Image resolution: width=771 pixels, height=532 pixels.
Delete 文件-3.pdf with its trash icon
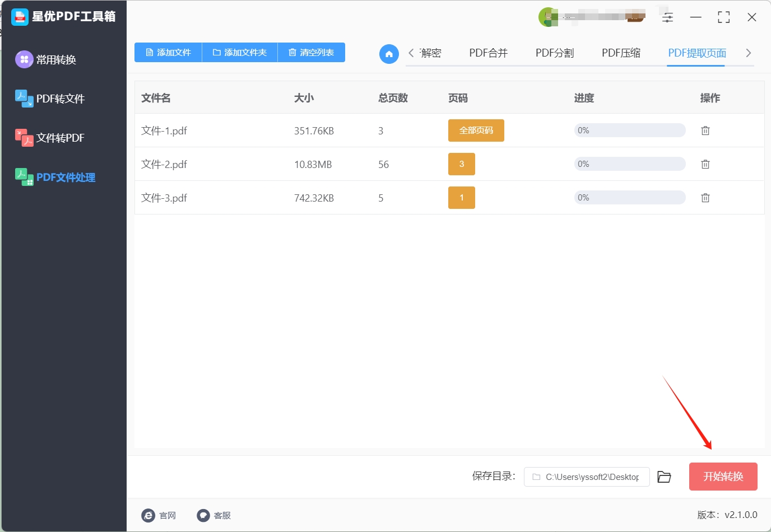[705, 198]
